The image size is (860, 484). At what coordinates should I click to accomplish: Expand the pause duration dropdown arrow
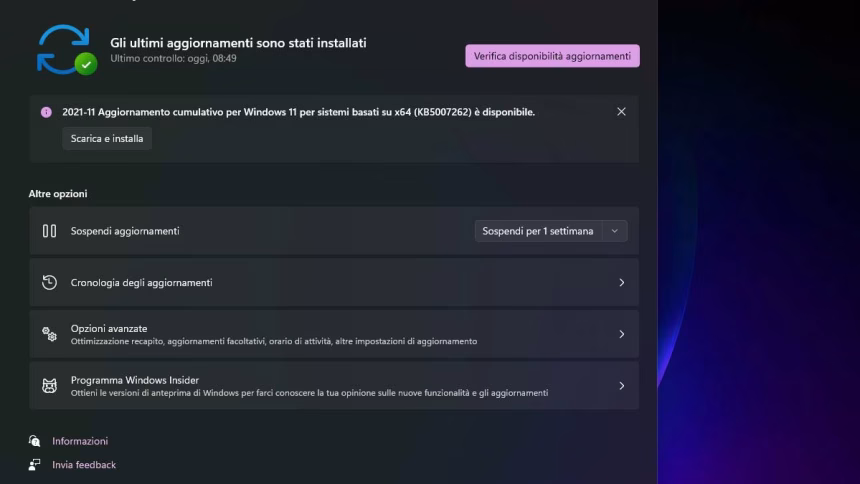[615, 231]
